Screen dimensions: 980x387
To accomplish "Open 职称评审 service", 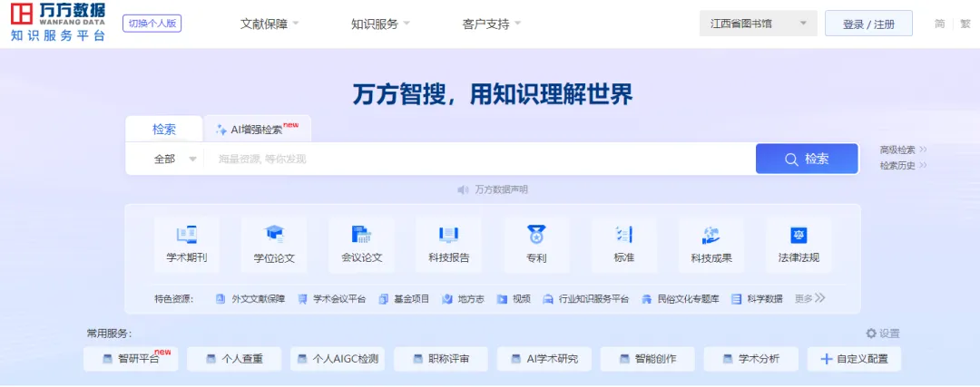I will 441,359.
